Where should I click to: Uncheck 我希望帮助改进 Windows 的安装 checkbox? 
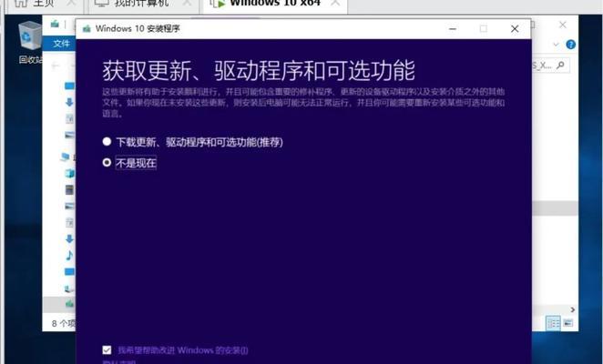(107, 350)
